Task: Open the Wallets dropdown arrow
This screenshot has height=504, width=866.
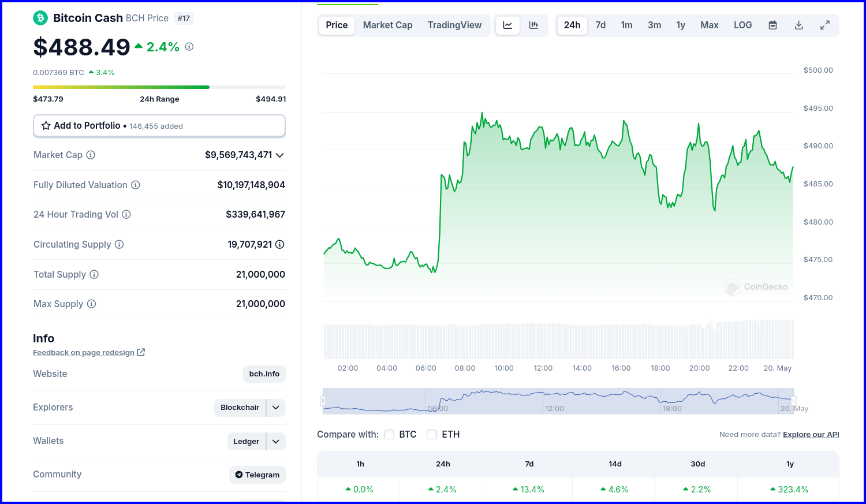Action: [276, 442]
